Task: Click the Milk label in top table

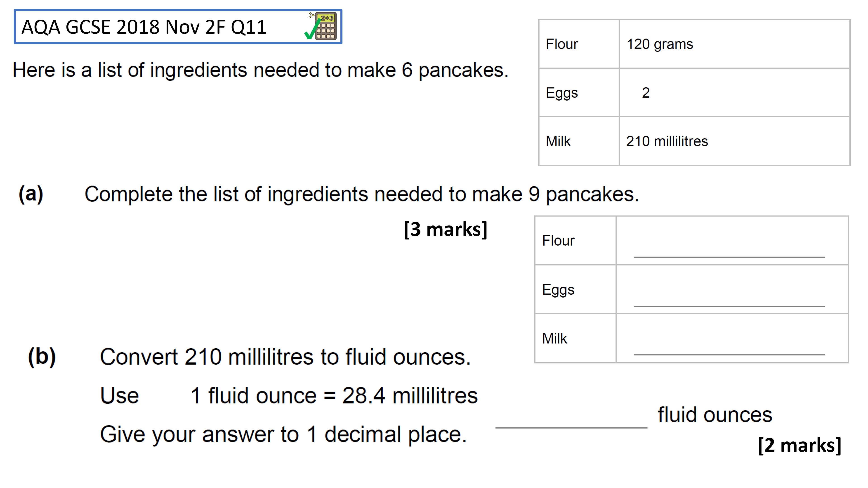Action: [x=558, y=141]
